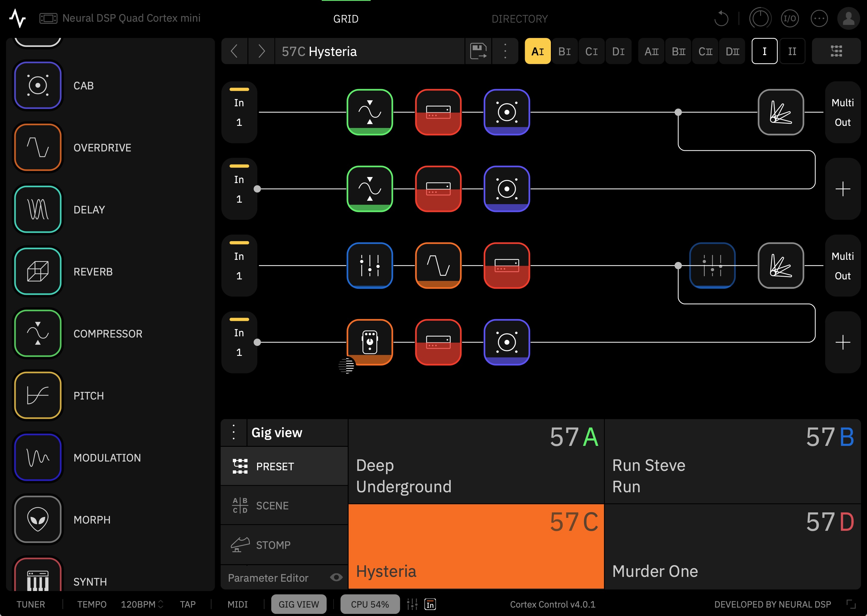Screen dimensions: 867x616
Task: Add Overdrive device from the sidebar
Action: coord(38,147)
